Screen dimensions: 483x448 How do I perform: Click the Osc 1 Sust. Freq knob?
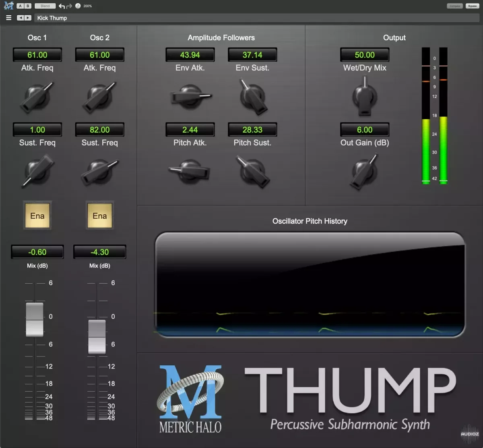point(37,172)
